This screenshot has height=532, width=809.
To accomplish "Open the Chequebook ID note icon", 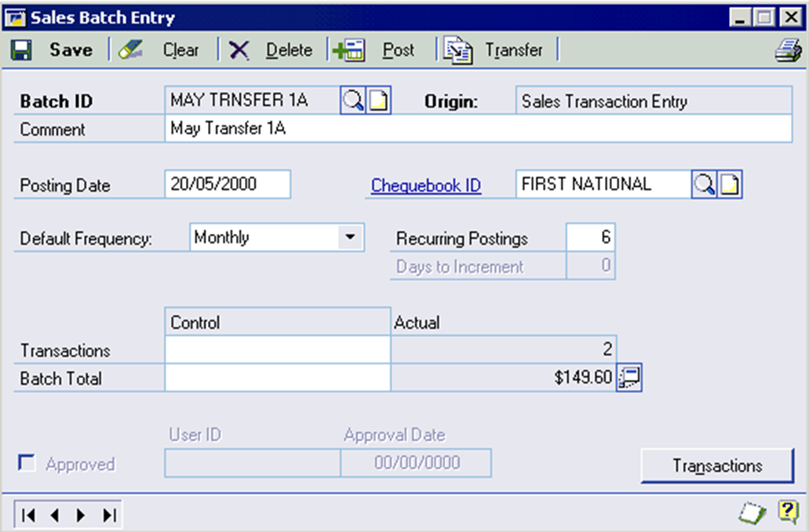I will [x=731, y=185].
